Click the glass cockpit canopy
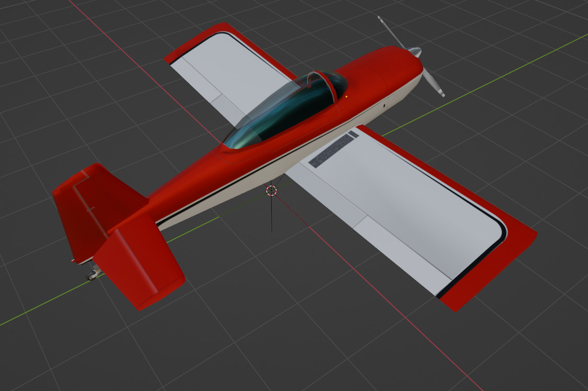This screenshot has height=391, width=588. [285, 109]
